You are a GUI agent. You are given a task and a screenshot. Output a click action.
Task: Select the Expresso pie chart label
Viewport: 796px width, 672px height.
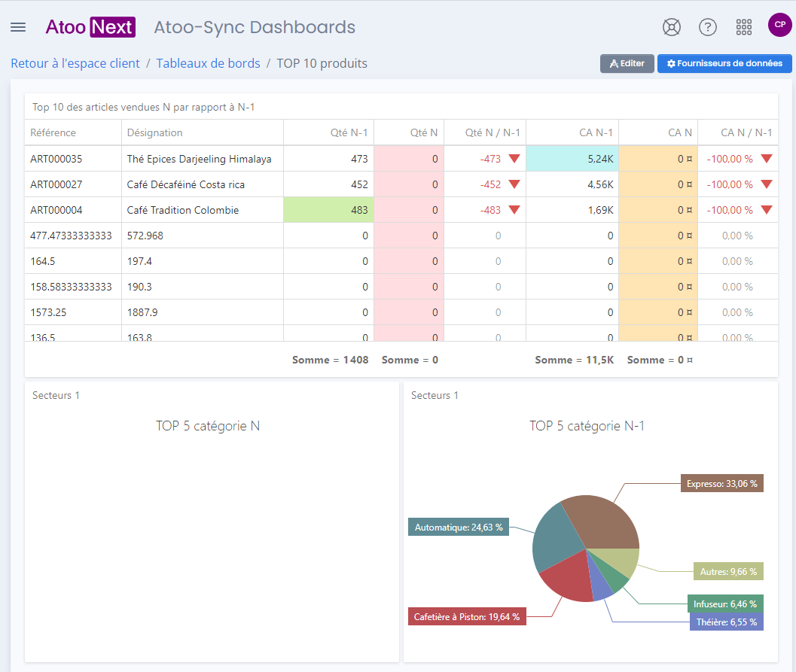[x=722, y=483]
